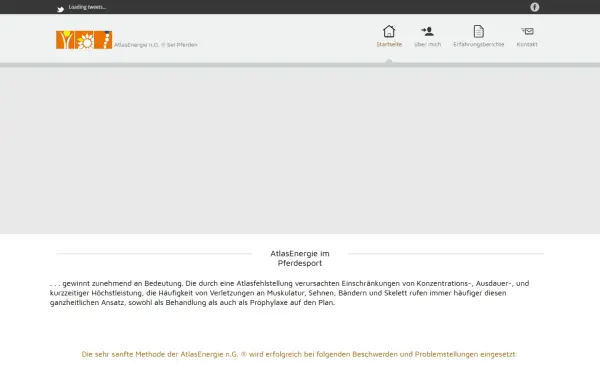Click paragraph starting '. . . gewinnt zunehmend'
600x375 pixels.
coord(289,293)
